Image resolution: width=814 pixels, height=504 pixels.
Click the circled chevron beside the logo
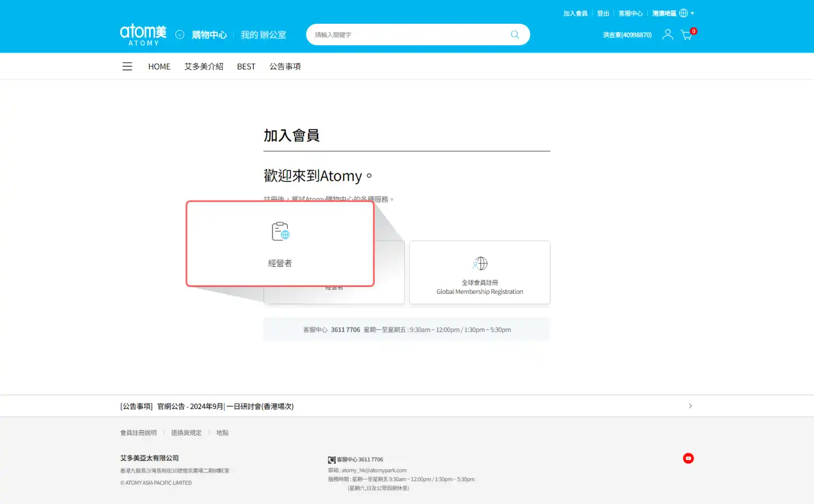coord(180,34)
